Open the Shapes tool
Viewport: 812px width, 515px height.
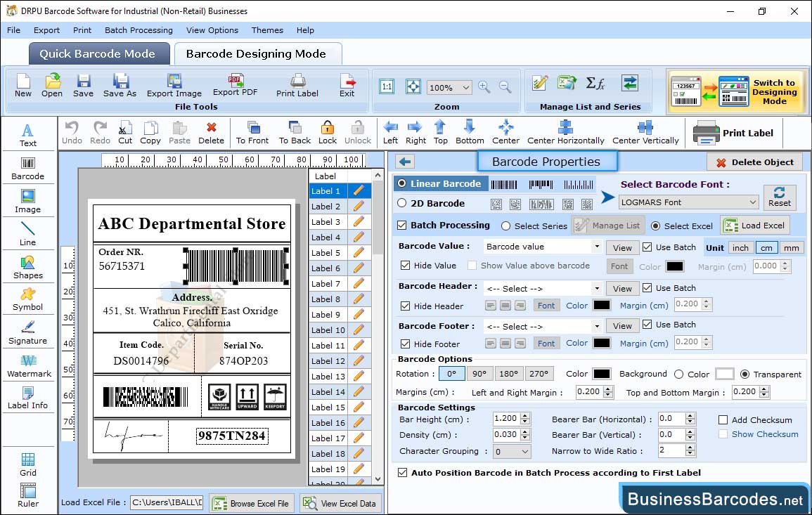tap(28, 268)
